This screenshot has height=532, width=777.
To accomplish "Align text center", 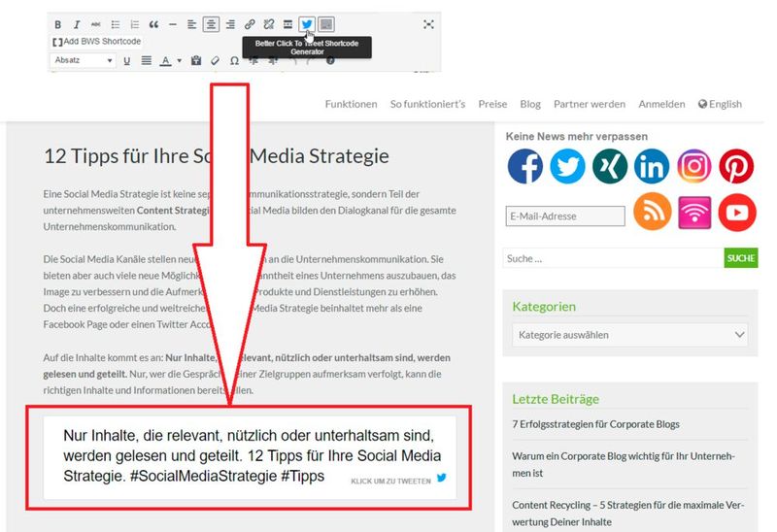I will [x=211, y=24].
